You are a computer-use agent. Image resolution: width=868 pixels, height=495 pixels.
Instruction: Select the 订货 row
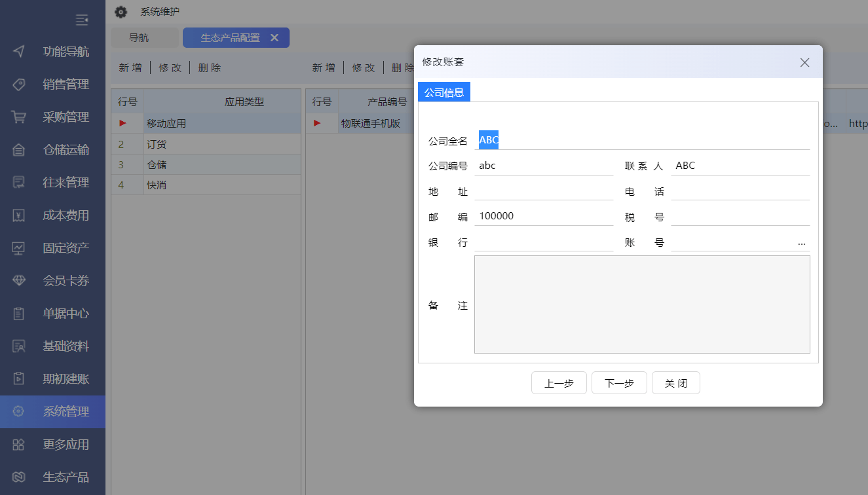coord(206,144)
